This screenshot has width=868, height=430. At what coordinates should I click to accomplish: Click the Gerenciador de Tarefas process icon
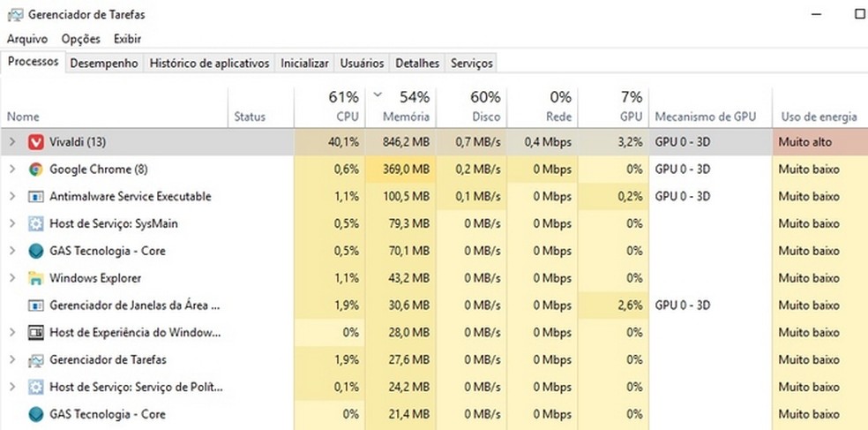[36, 359]
